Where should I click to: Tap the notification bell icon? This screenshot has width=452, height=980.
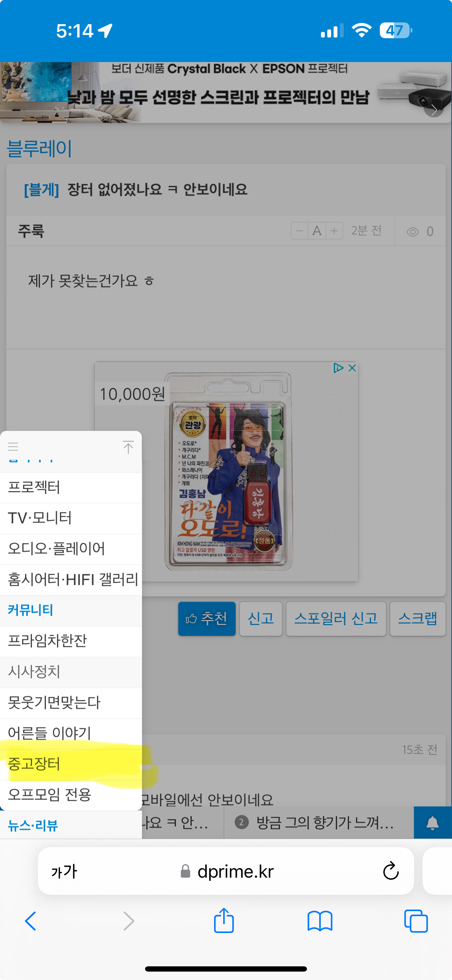tap(432, 823)
